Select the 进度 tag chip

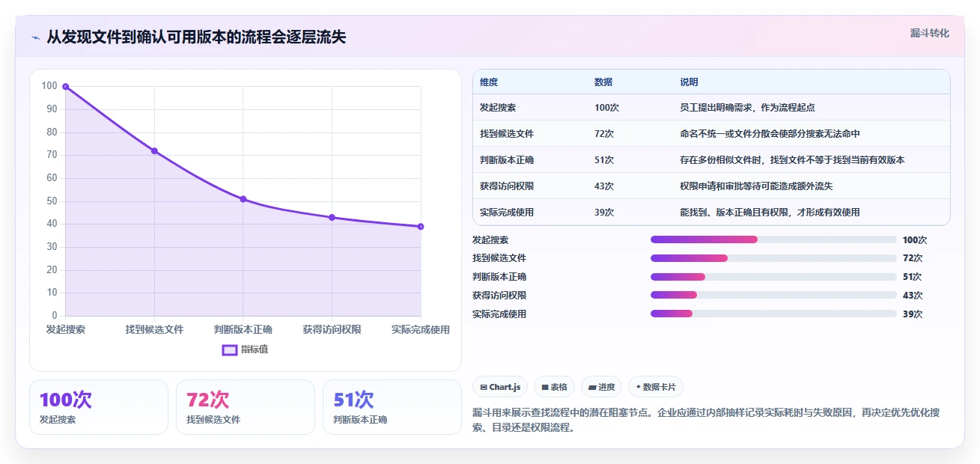(601, 387)
